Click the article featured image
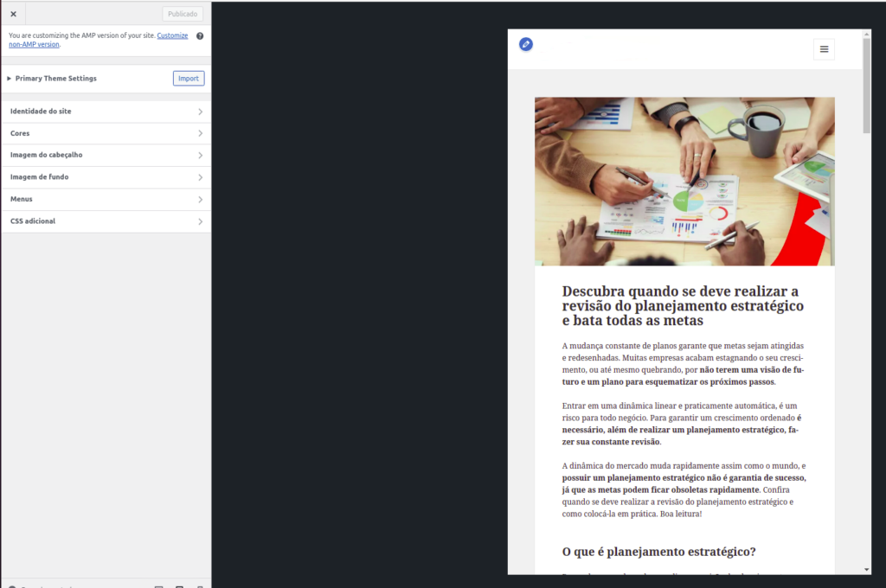The height and width of the screenshot is (588, 886). pyautogui.click(x=684, y=182)
